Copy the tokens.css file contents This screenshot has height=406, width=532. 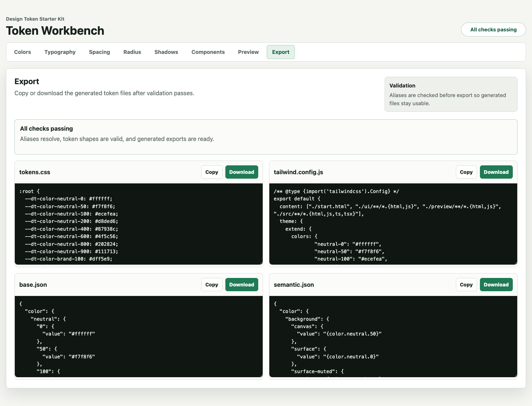(212, 172)
